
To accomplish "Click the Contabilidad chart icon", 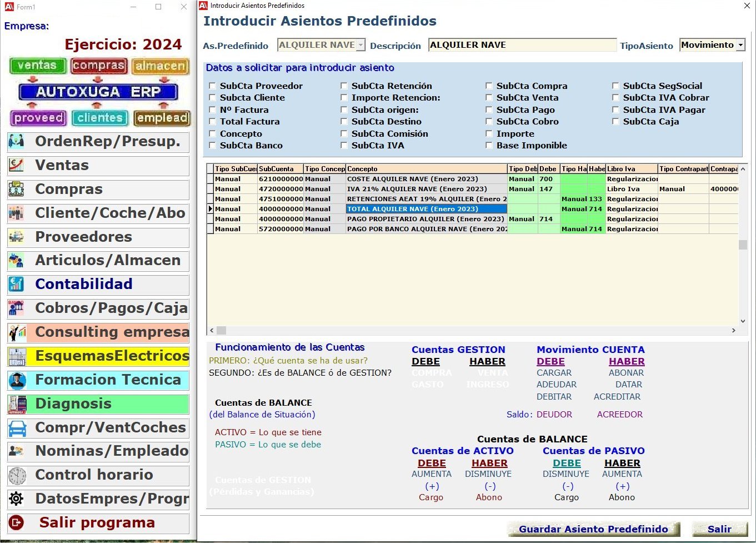I will click(16, 285).
